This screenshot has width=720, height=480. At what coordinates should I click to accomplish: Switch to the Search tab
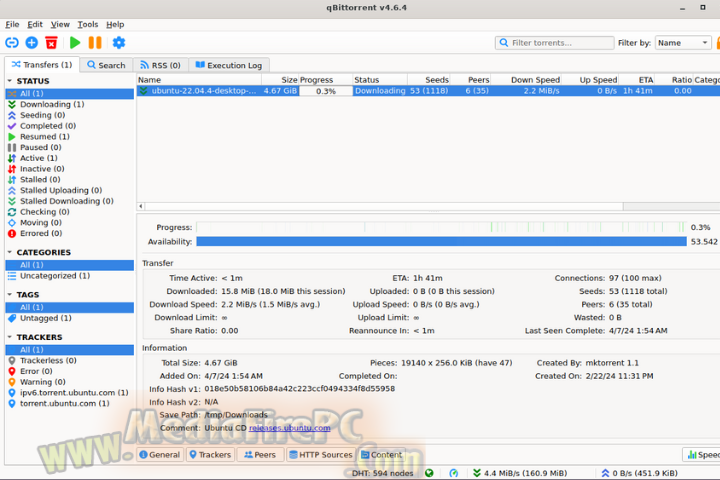click(x=106, y=65)
